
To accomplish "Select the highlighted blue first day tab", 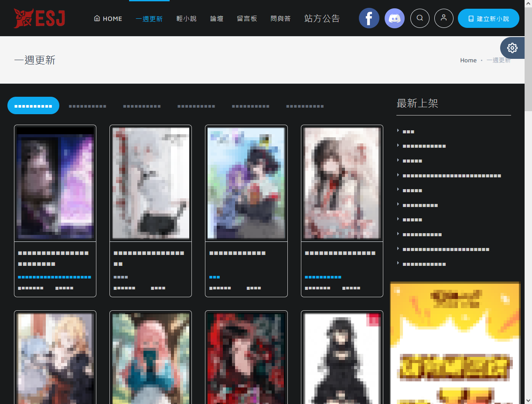I will [x=33, y=105].
